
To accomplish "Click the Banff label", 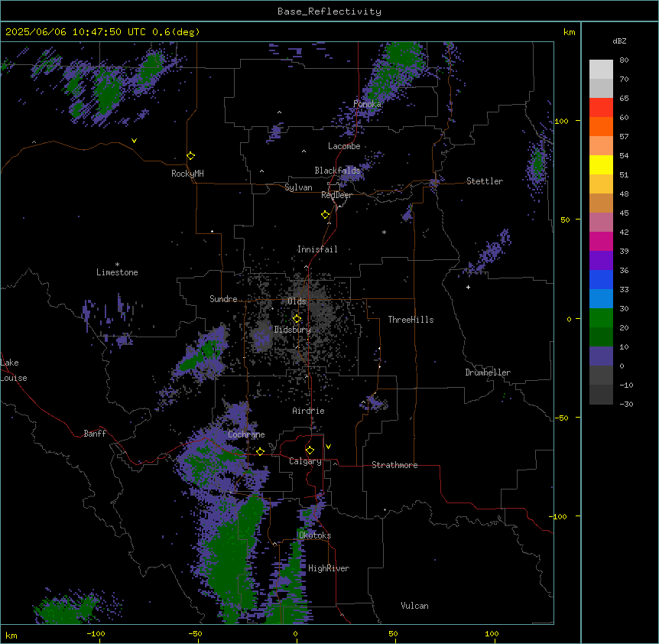I will (x=95, y=434).
